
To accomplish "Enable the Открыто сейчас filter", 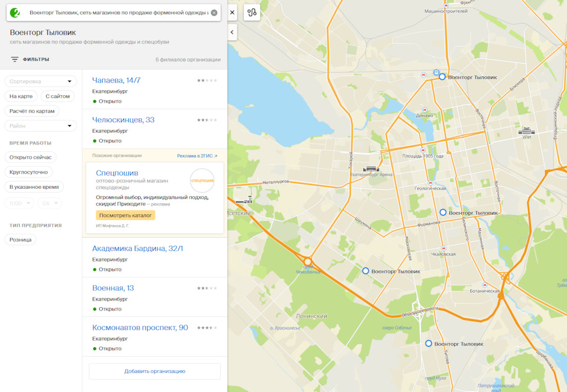I will pyautogui.click(x=30, y=157).
